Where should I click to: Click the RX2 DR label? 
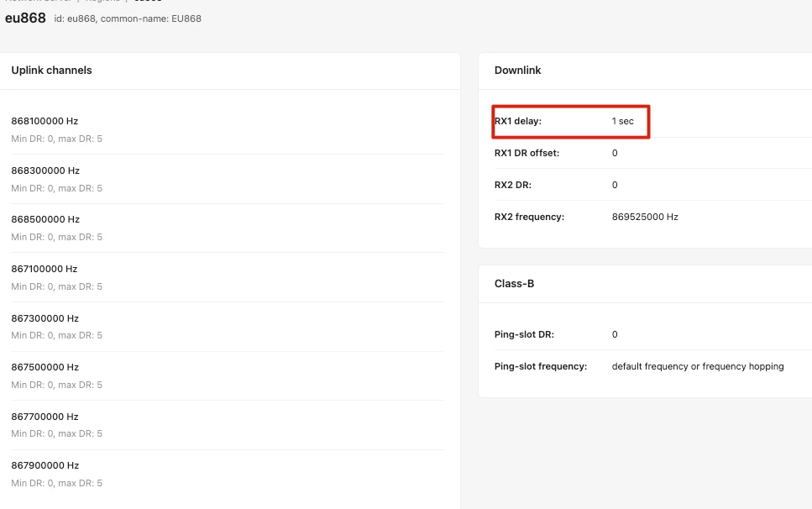(513, 185)
